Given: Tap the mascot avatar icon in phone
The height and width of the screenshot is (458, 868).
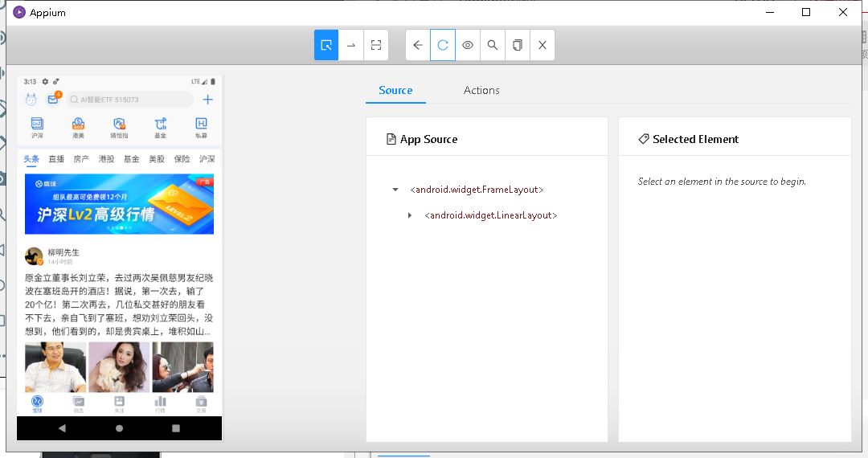Looking at the screenshot, I should pos(31,100).
